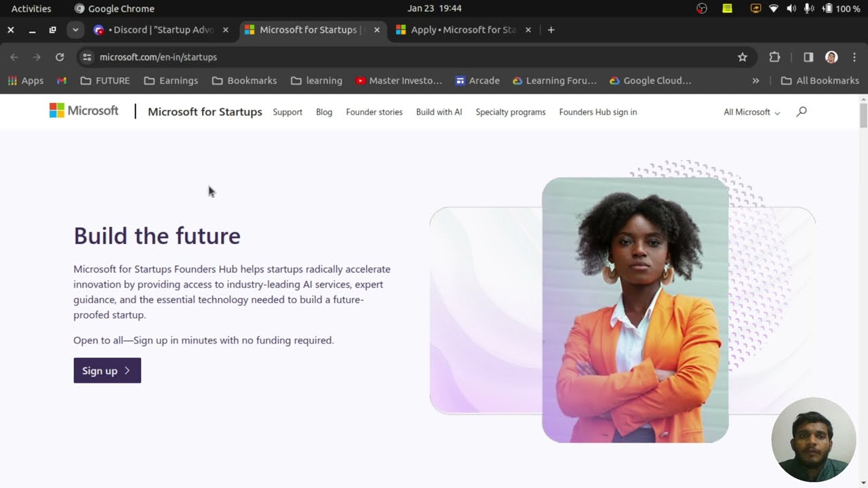The height and width of the screenshot is (488, 868).
Task: Open Specialty programs page
Action: point(511,112)
